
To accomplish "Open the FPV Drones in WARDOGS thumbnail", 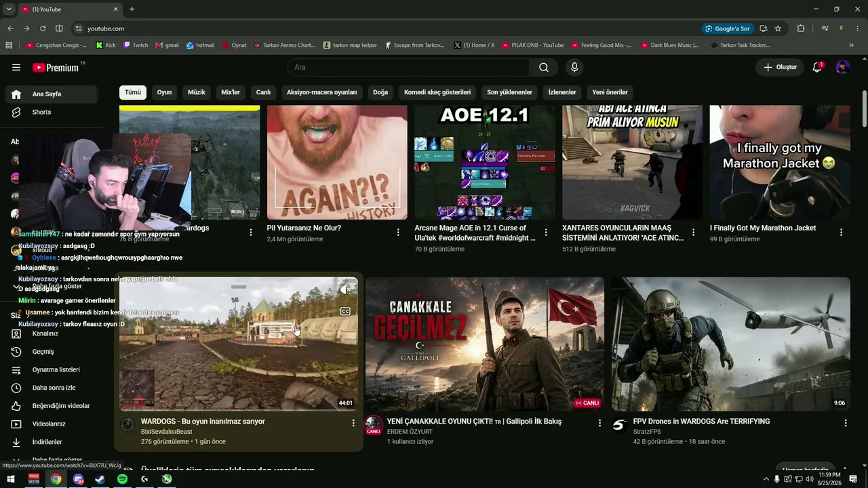I will pyautogui.click(x=731, y=344).
